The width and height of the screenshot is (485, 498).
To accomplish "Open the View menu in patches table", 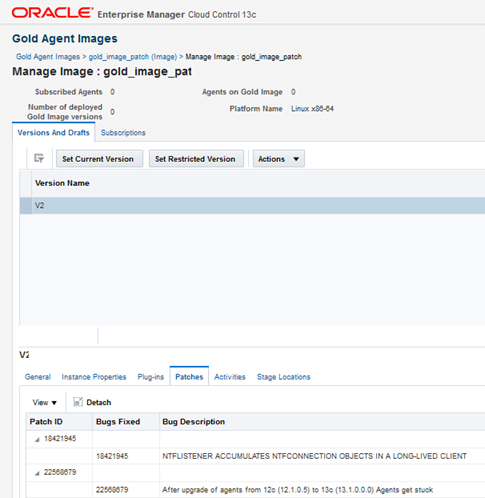I will [44, 403].
